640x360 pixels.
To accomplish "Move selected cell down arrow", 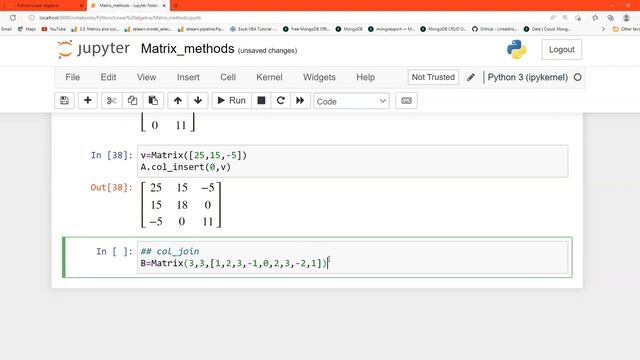I will [x=198, y=100].
